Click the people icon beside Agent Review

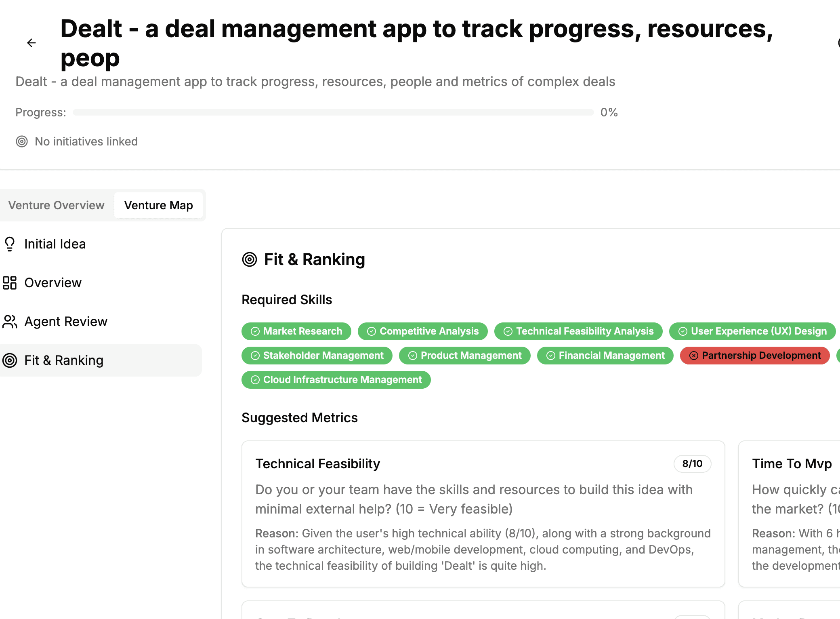10,322
